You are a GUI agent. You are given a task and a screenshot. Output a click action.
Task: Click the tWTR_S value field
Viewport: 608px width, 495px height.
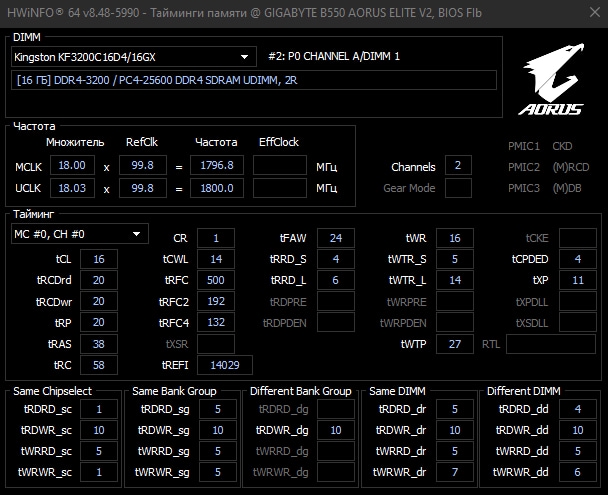tap(455, 259)
